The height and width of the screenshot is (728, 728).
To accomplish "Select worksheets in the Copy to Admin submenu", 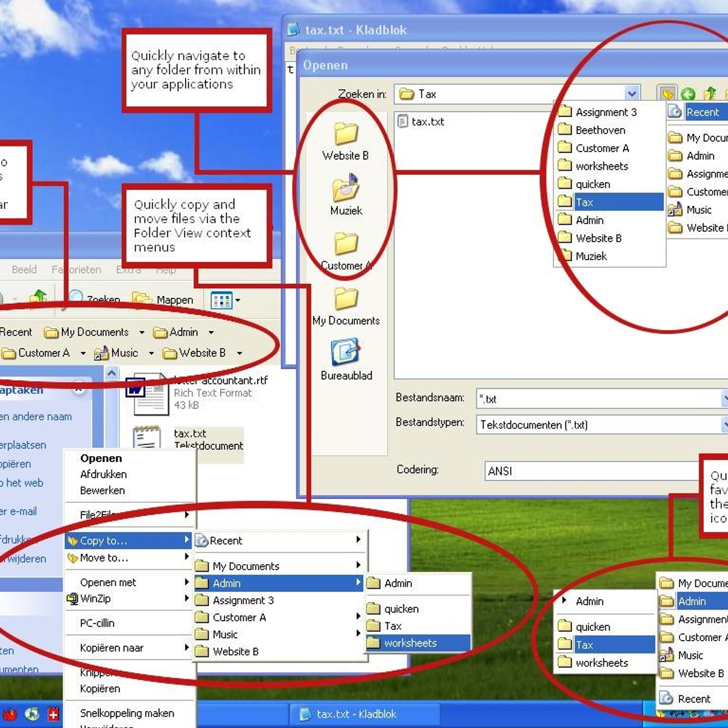I will pos(418,643).
